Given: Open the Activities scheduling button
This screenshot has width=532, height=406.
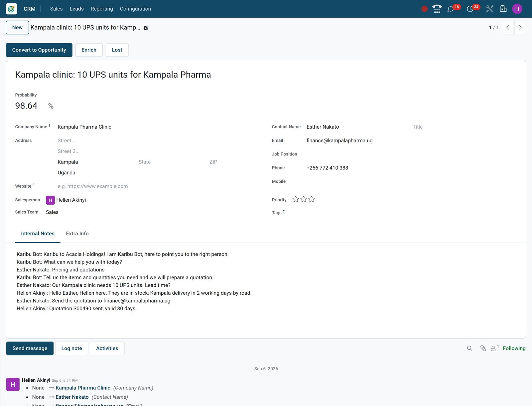Looking at the screenshot, I should coord(107,349).
